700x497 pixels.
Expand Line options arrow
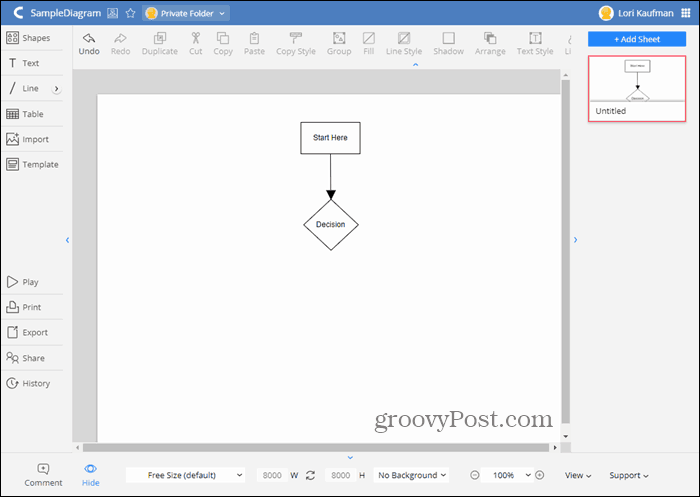(x=56, y=89)
